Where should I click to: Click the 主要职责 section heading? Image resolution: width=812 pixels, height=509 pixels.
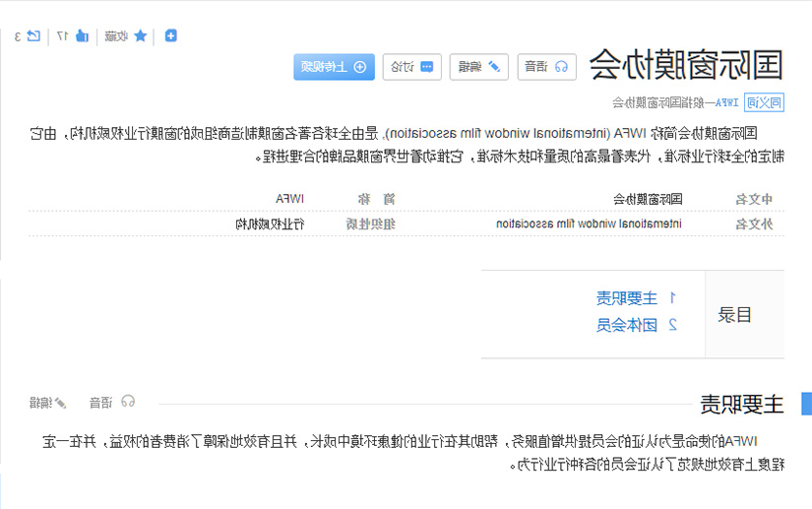click(741, 405)
